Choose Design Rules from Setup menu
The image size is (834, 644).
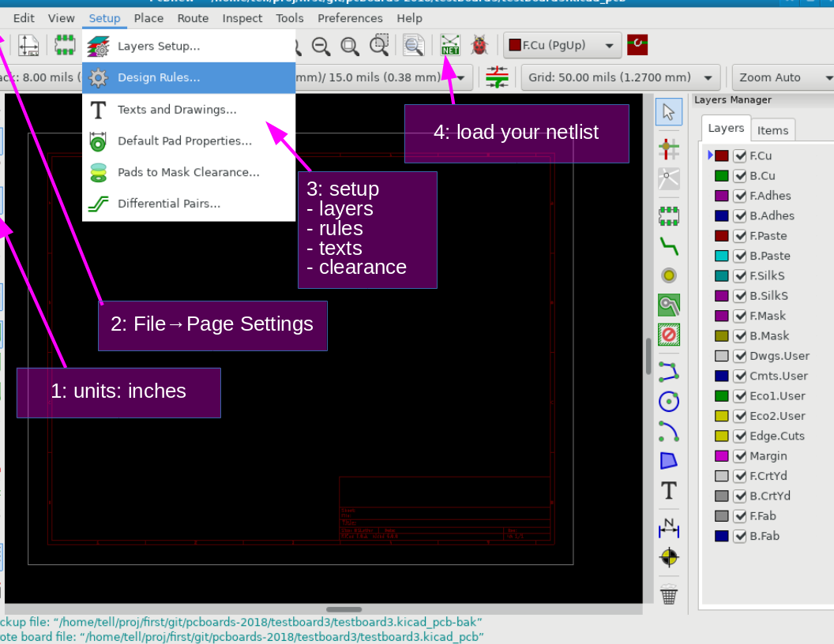159,77
